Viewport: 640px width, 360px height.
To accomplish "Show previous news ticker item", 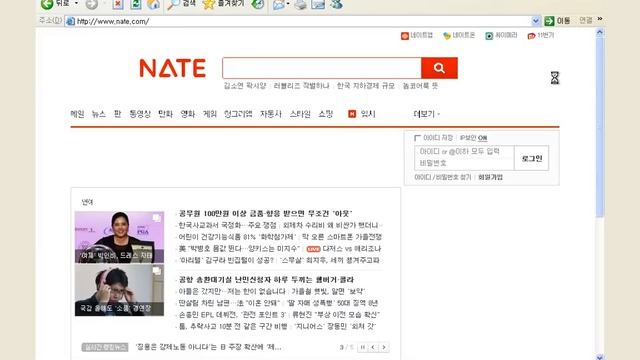I will (x=373, y=347).
